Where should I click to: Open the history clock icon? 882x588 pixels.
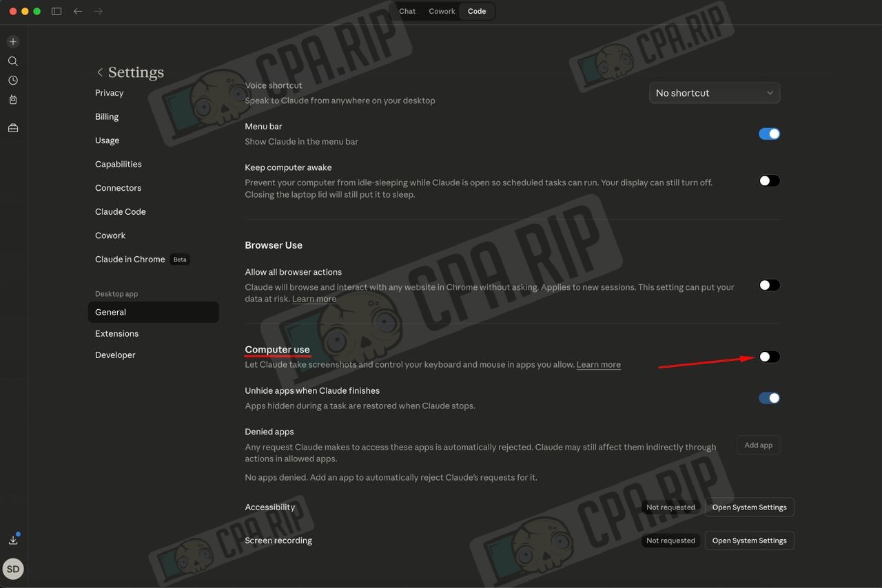(13, 81)
